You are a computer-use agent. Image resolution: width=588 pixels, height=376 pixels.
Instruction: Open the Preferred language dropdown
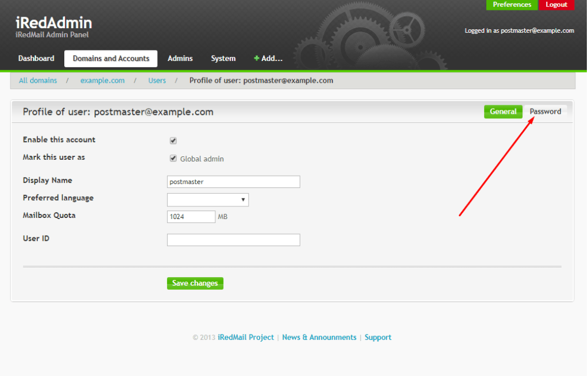tap(207, 199)
